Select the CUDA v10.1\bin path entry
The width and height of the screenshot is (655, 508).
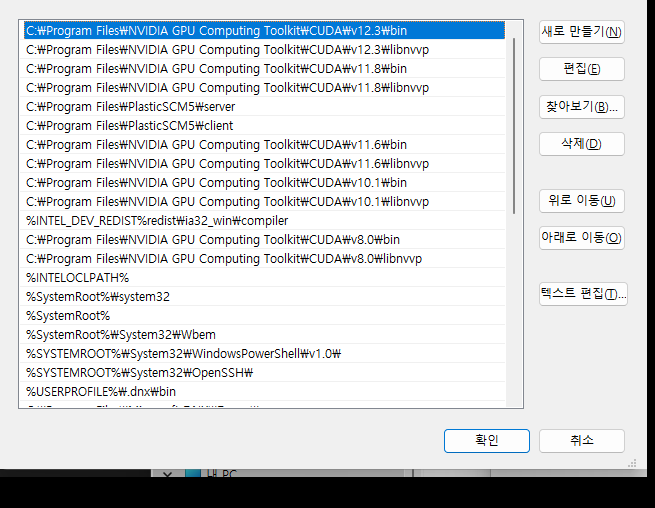264,183
